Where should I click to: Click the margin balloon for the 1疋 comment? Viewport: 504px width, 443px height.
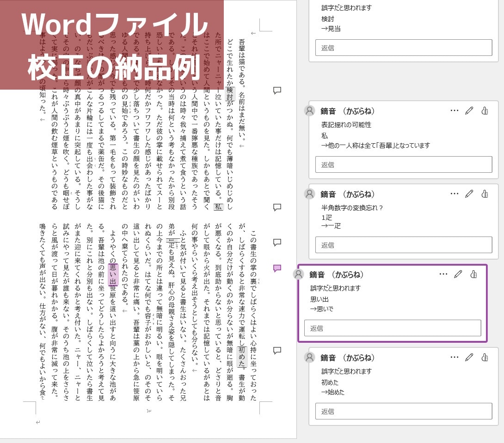277,243
